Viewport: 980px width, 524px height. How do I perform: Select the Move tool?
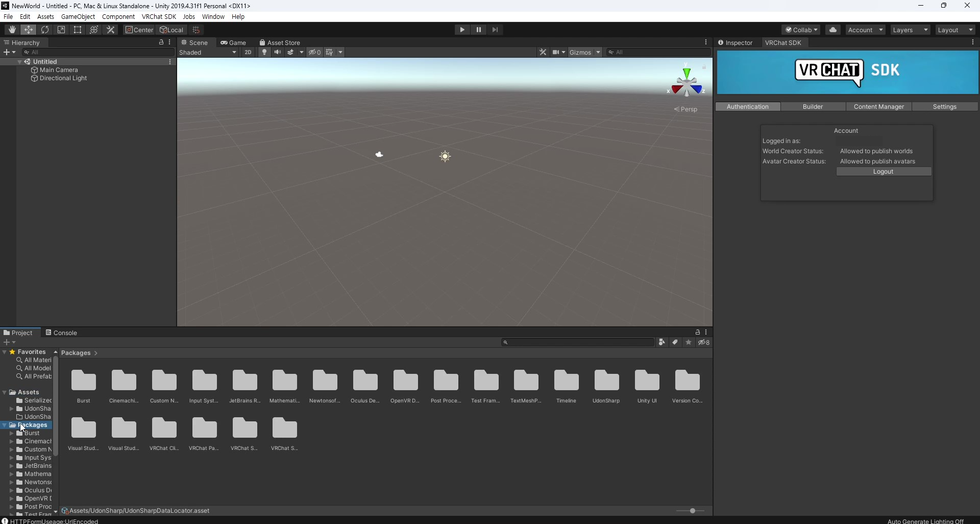[29, 30]
